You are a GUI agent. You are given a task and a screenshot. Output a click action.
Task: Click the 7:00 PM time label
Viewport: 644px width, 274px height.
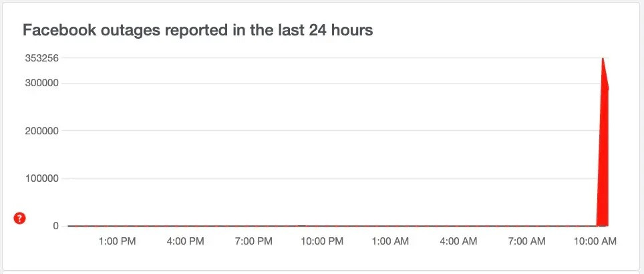tap(255, 241)
